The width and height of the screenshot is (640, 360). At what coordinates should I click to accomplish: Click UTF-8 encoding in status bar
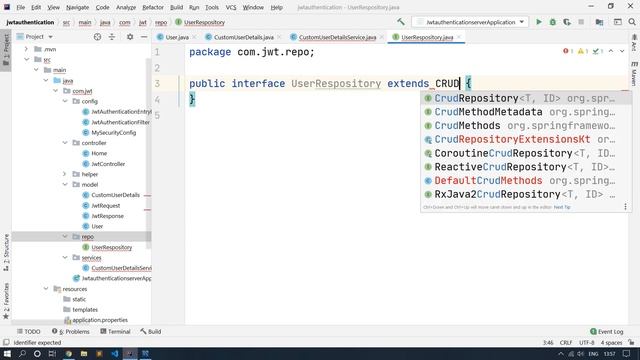click(587, 342)
